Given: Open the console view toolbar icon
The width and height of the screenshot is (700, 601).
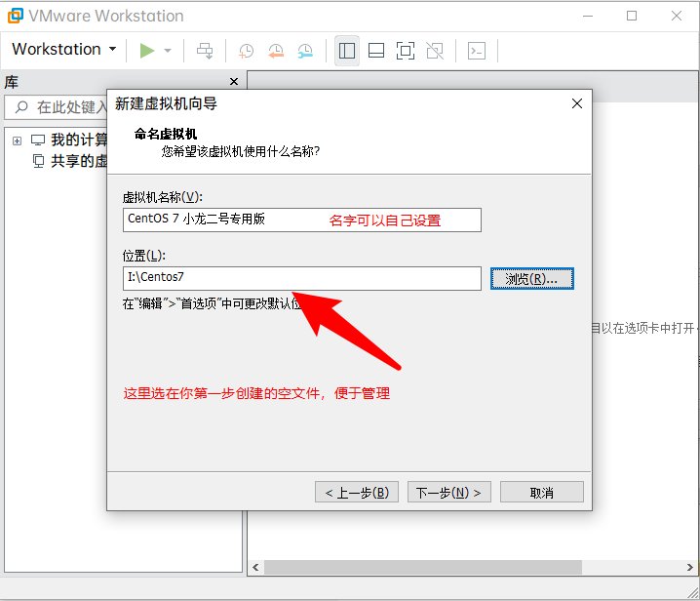Looking at the screenshot, I should [x=477, y=51].
